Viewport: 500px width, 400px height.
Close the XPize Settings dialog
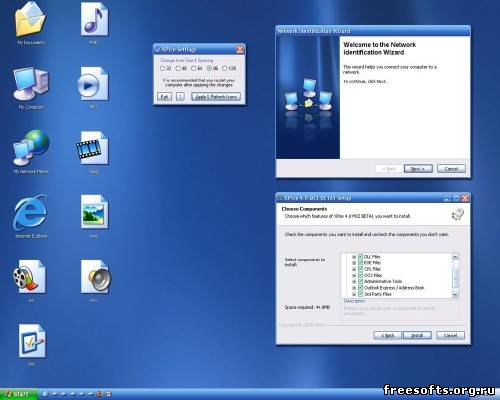tap(240, 50)
